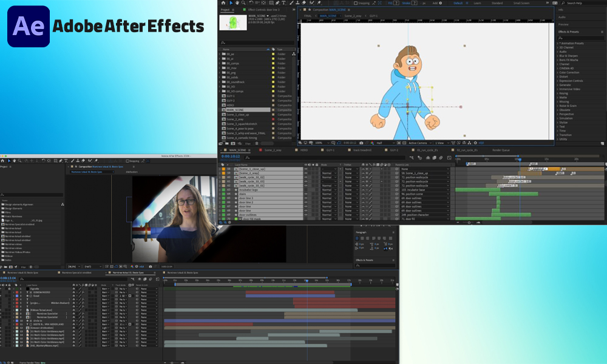Click the new folder icon in Project panel footer
Image resolution: width=607 pixels, height=364 pixels.
tap(227, 144)
